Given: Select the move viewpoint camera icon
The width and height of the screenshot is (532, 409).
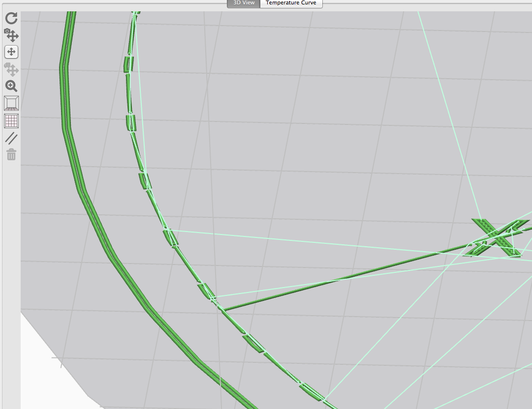Looking at the screenshot, I should (x=11, y=35).
